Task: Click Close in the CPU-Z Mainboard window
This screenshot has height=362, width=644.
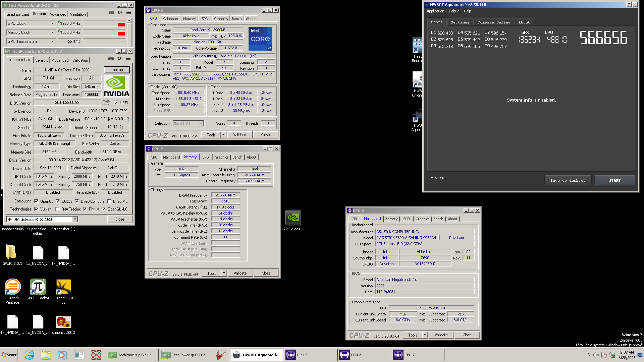Action: tap(467, 335)
